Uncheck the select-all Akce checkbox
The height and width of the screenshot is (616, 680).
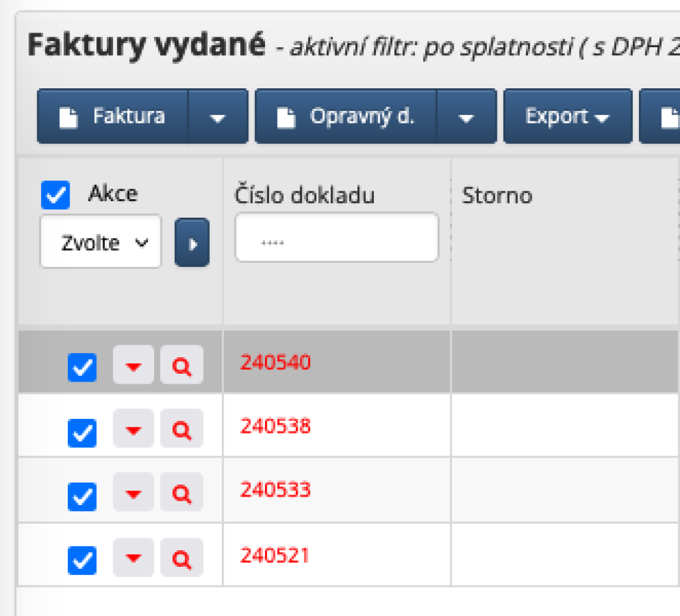click(55, 195)
